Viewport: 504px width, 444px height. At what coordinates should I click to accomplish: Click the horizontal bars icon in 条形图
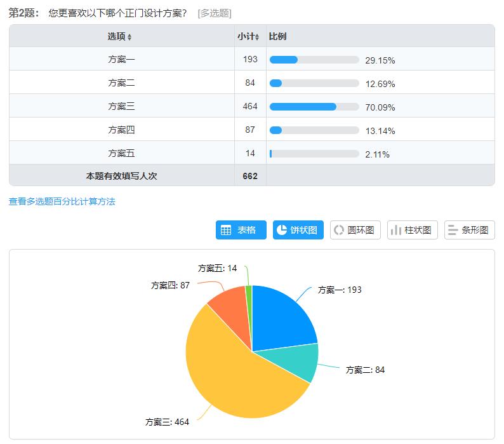click(453, 230)
